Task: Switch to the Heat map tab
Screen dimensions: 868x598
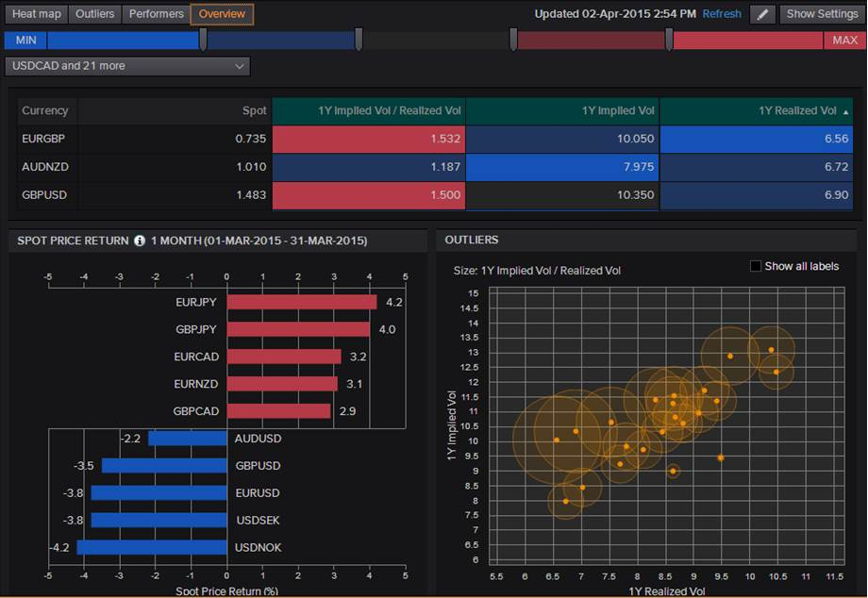Action: point(36,14)
